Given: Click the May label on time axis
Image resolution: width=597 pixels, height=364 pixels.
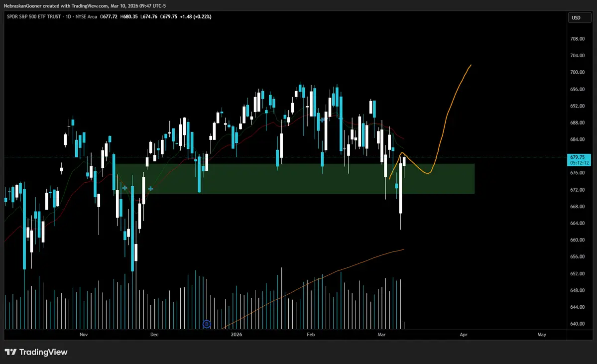Looking at the screenshot, I should pos(541,335).
